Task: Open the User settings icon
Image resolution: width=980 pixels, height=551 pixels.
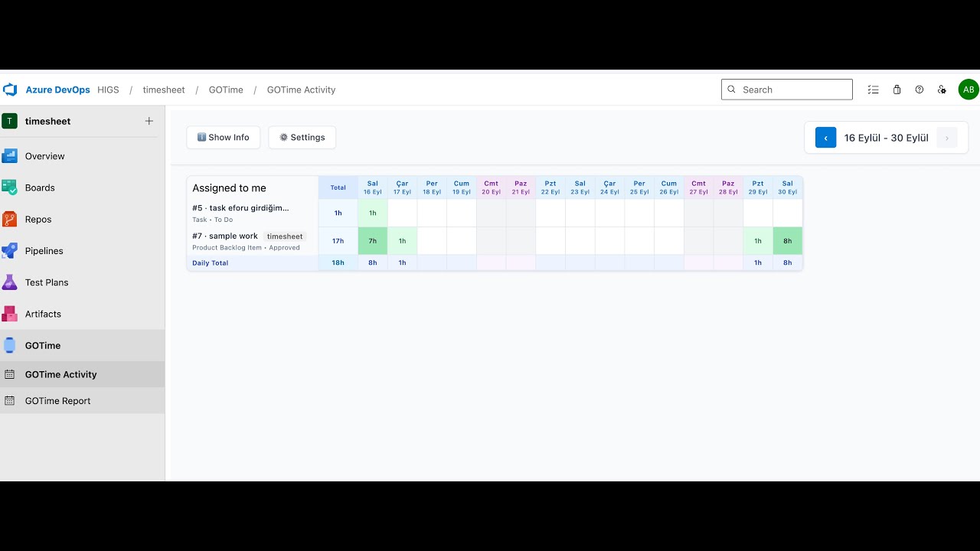Action: point(942,90)
